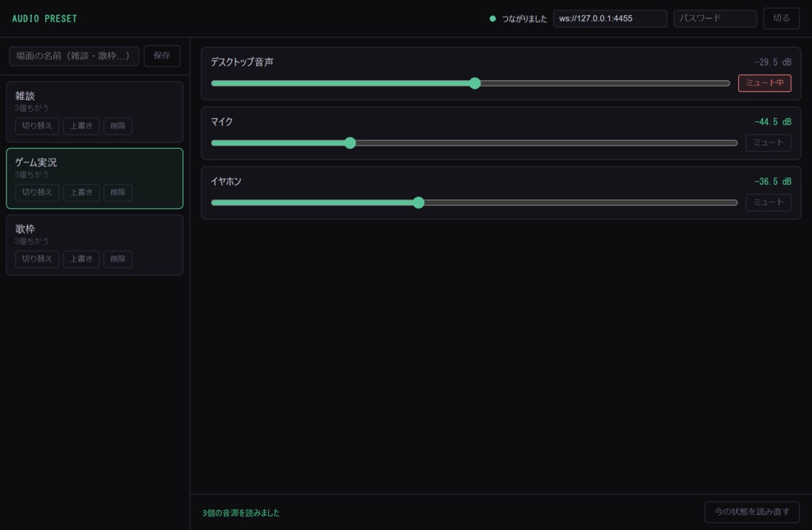Mute the イヤホン source
Image resolution: width=812 pixels, height=530 pixels.
(x=768, y=202)
